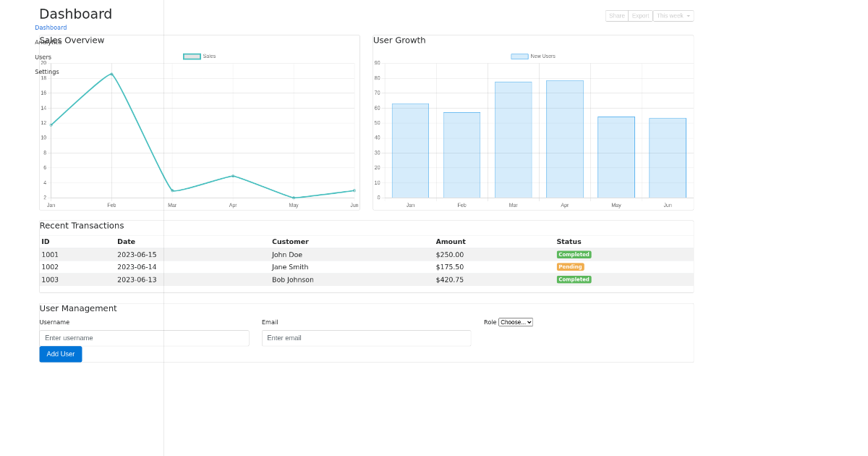Open the Role Choose... dropdown

coord(515,322)
